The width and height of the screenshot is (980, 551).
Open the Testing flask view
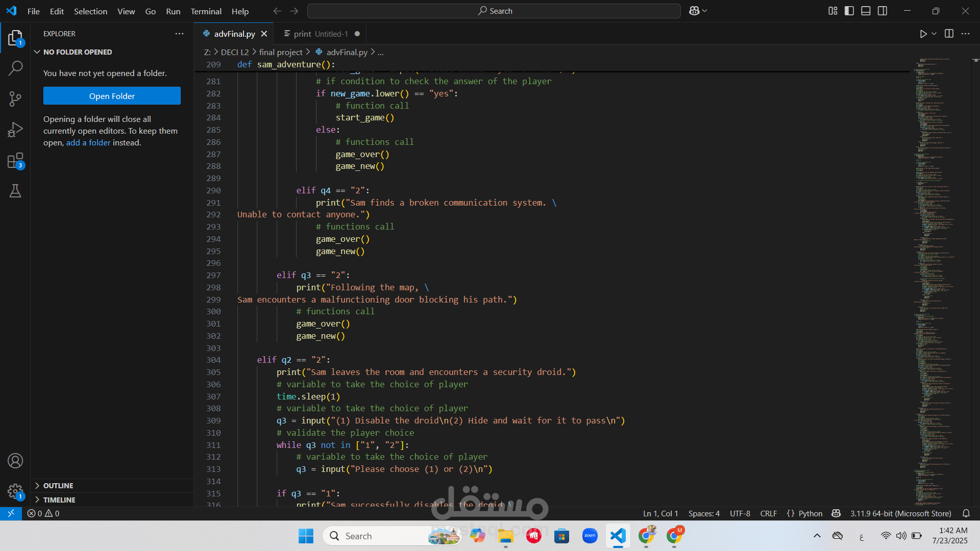pyautogui.click(x=15, y=191)
